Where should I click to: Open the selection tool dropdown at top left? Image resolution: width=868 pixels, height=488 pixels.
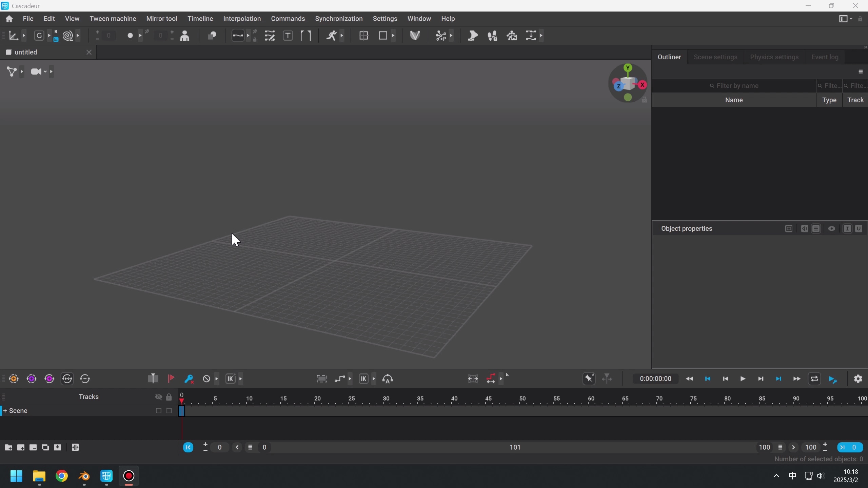(23, 36)
